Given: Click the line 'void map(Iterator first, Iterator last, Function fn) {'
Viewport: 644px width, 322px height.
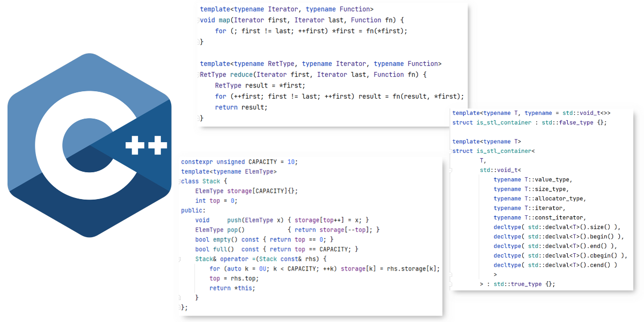Looking at the screenshot, I should 302,20.
